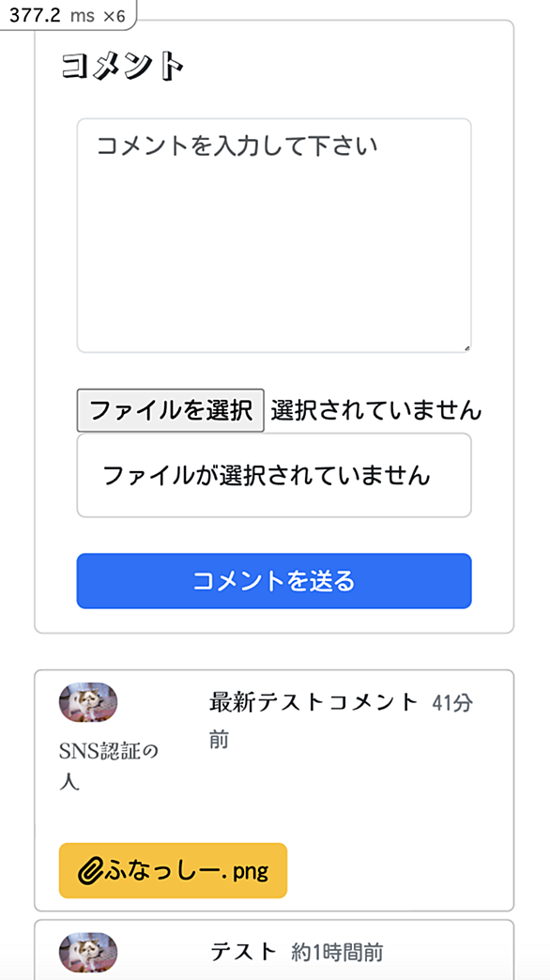Click avatar of SNS認証の人 in first comment
The height and width of the screenshot is (980, 550).
(x=88, y=702)
